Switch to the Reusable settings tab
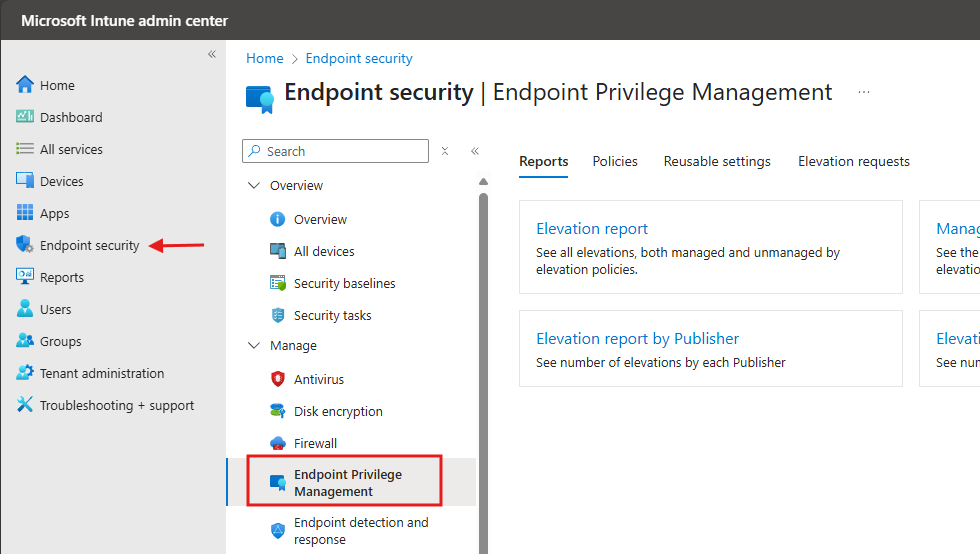This screenshot has height=554, width=980. (717, 161)
